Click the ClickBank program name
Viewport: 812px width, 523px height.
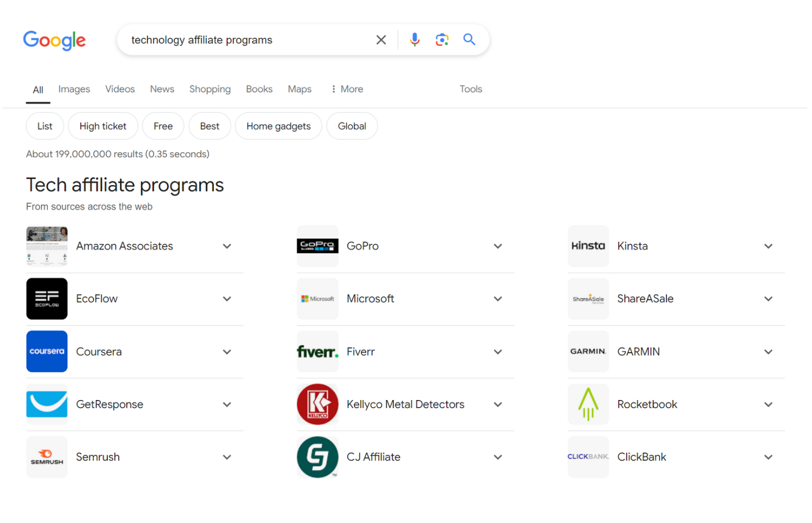coord(642,457)
